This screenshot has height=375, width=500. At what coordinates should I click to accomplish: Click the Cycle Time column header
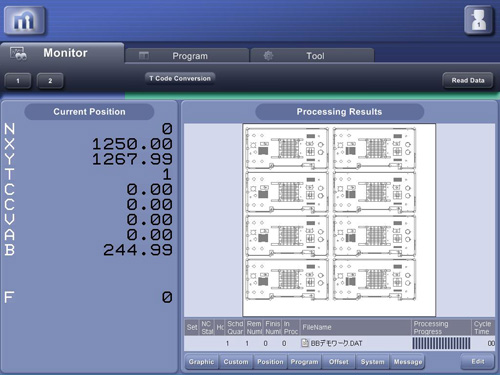coord(483,327)
